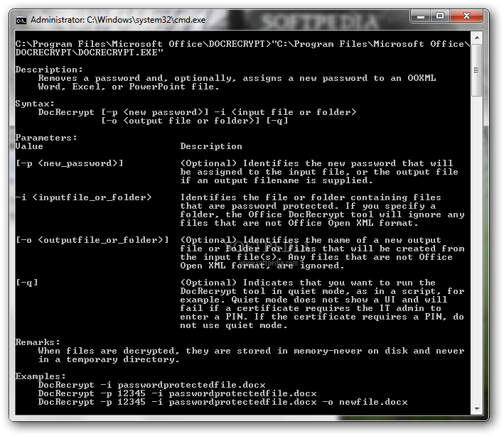Click the vertical scrollbar thumb

477,70
